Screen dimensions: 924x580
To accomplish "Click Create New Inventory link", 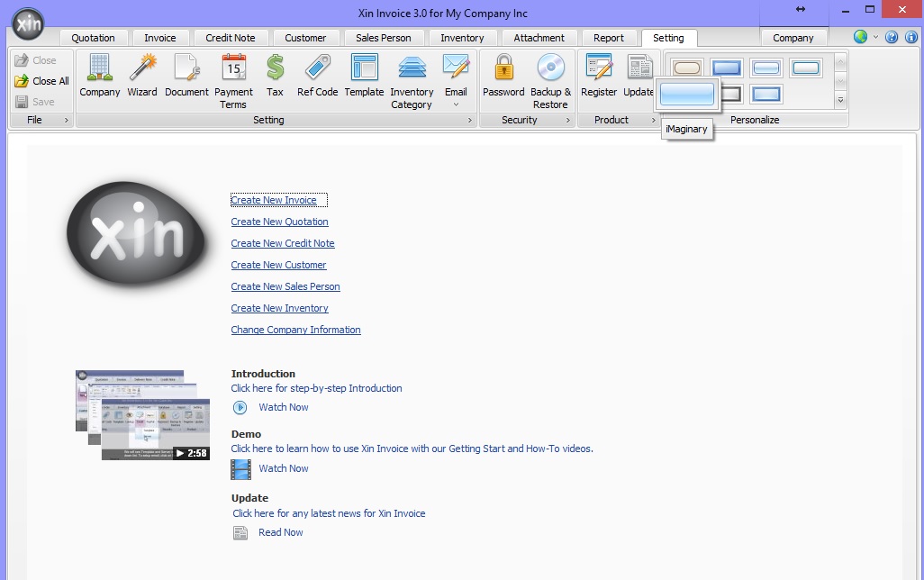I will click(279, 308).
